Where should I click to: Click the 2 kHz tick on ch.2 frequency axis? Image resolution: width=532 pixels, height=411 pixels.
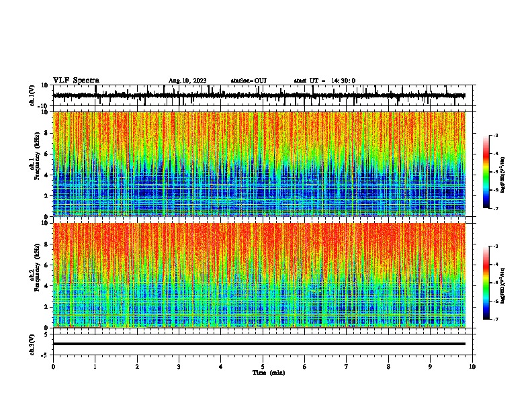click(47, 307)
